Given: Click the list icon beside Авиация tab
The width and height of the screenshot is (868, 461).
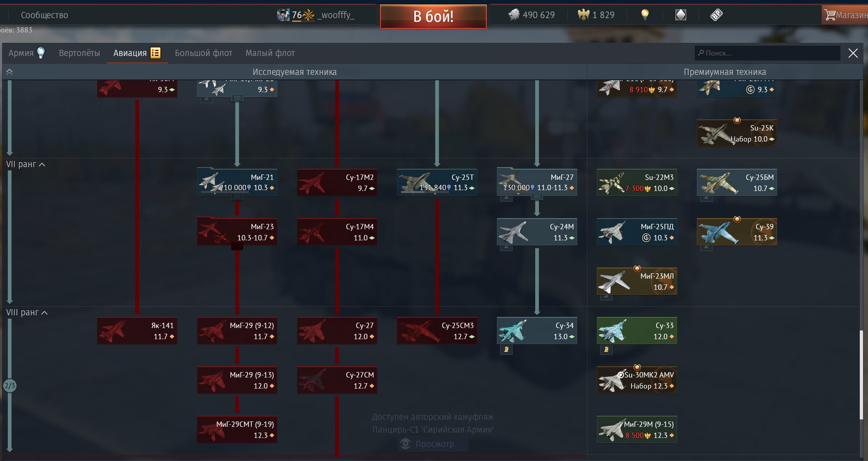Looking at the screenshot, I should pyautogui.click(x=155, y=53).
